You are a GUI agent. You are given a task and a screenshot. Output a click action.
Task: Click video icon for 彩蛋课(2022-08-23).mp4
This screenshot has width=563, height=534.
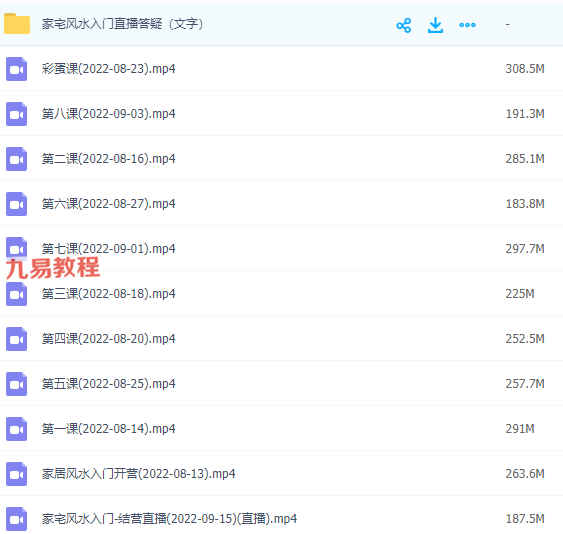click(x=17, y=69)
